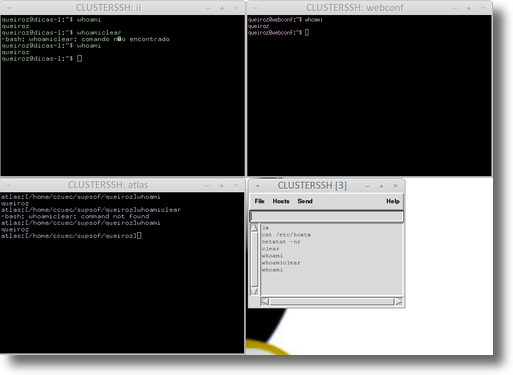Click history scroll right arrow
This screenshot has height=375, width=513.
point(398,302)
